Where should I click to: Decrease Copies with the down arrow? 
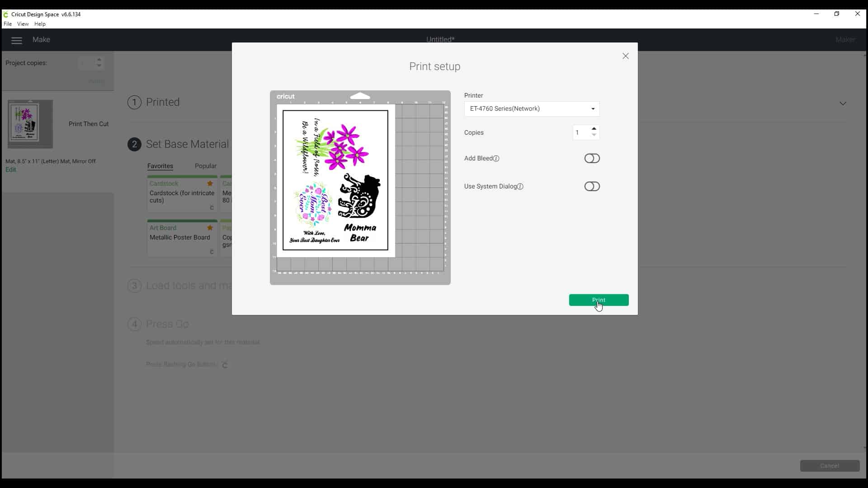594,135
